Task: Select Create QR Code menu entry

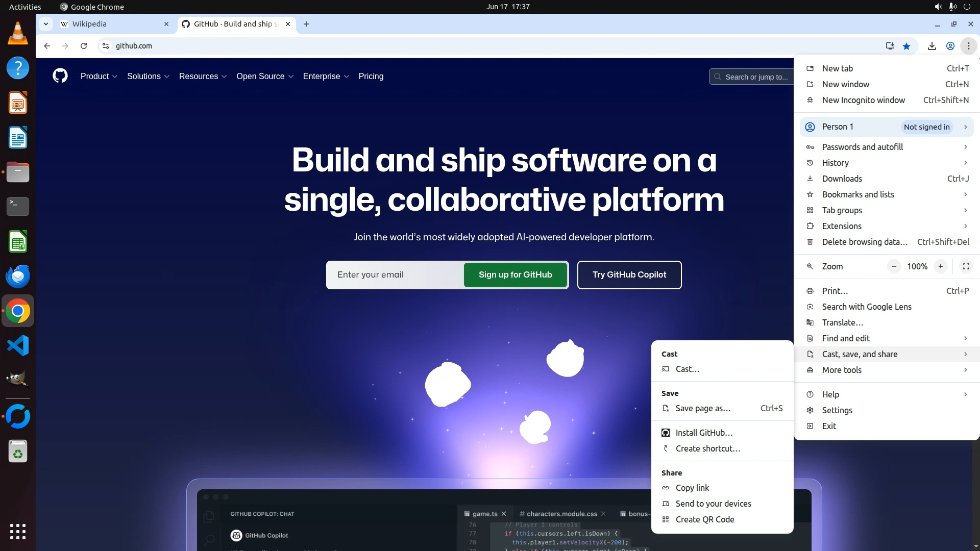Action: point(704,519)
